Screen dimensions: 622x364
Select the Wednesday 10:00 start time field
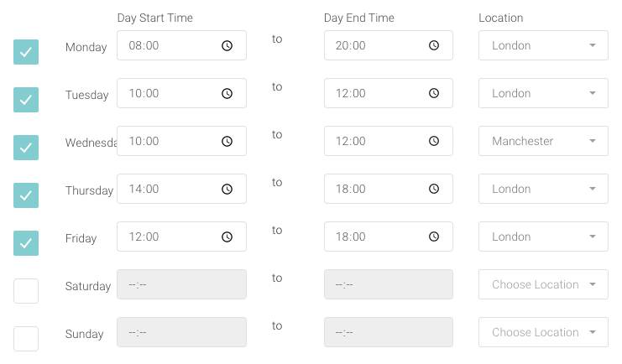click(181, 141)
